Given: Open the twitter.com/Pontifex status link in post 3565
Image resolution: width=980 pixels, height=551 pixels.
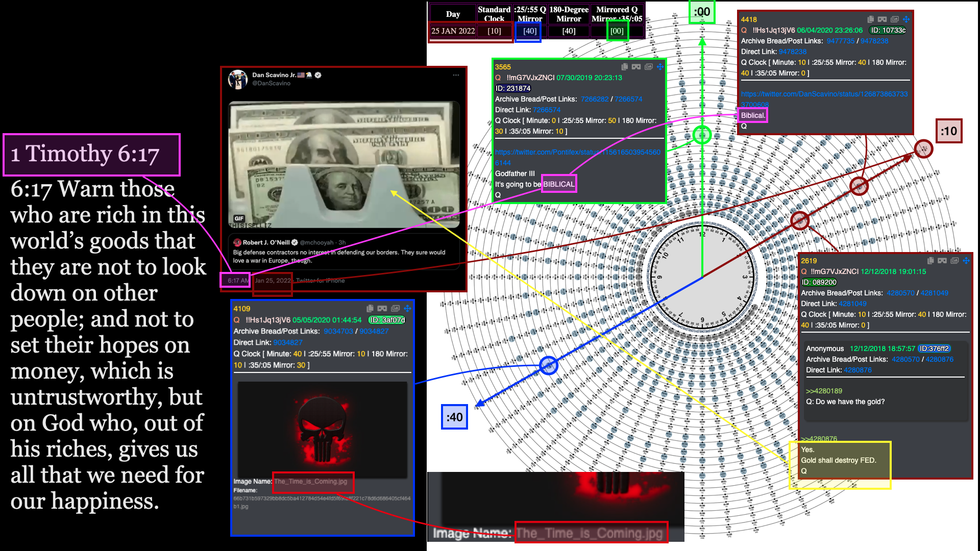Looking at the screenshot, I should (578, 157).
